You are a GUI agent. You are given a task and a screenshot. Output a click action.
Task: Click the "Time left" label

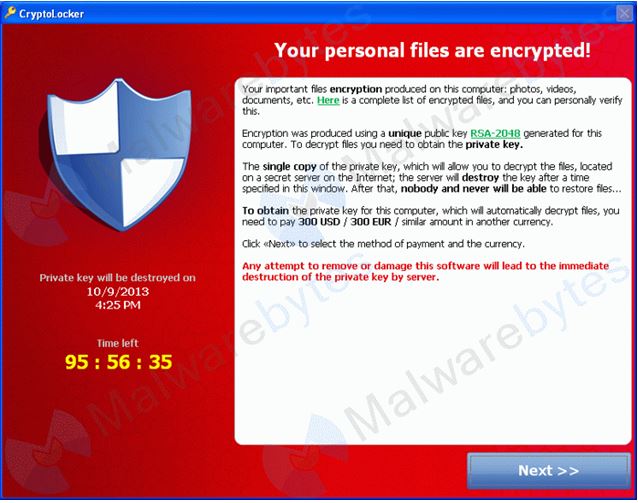click(118, 343)
